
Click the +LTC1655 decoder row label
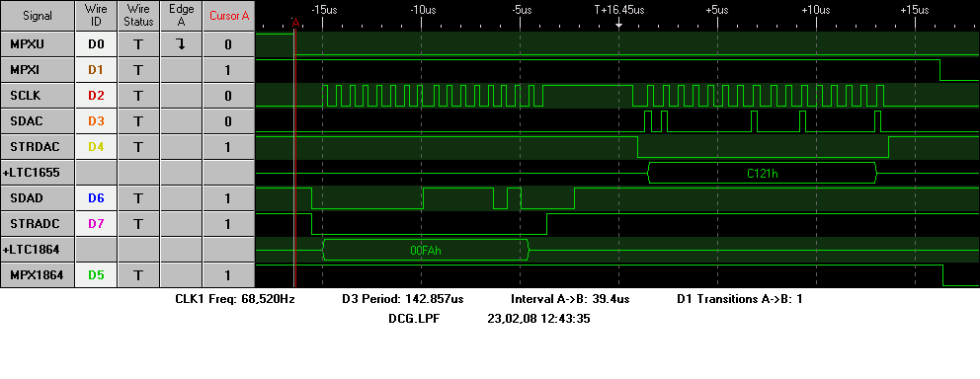click(x=38, y=173)
